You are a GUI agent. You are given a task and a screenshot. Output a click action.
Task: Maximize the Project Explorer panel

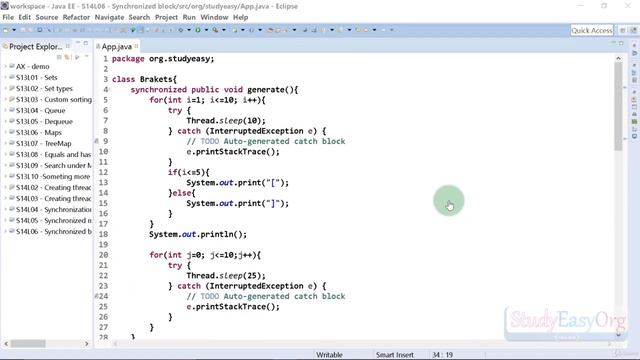(x=86, y=43)
